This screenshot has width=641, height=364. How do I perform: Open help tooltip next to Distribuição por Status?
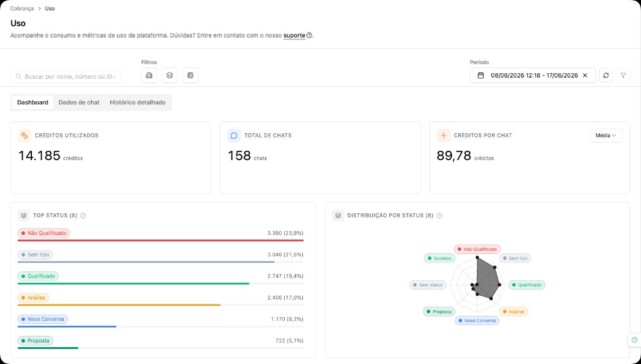pyautogui.click(x=439, y=216)
